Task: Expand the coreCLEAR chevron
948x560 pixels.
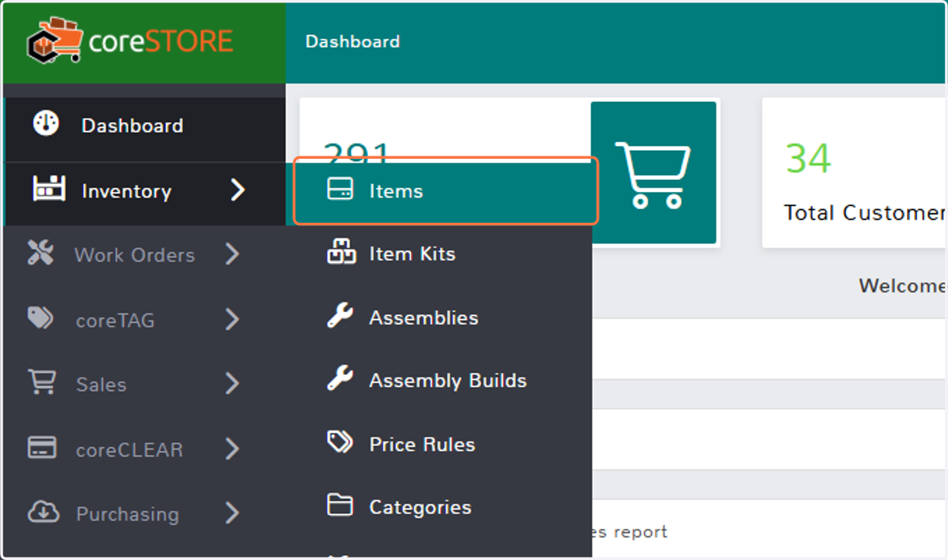Action: [231, 449]
